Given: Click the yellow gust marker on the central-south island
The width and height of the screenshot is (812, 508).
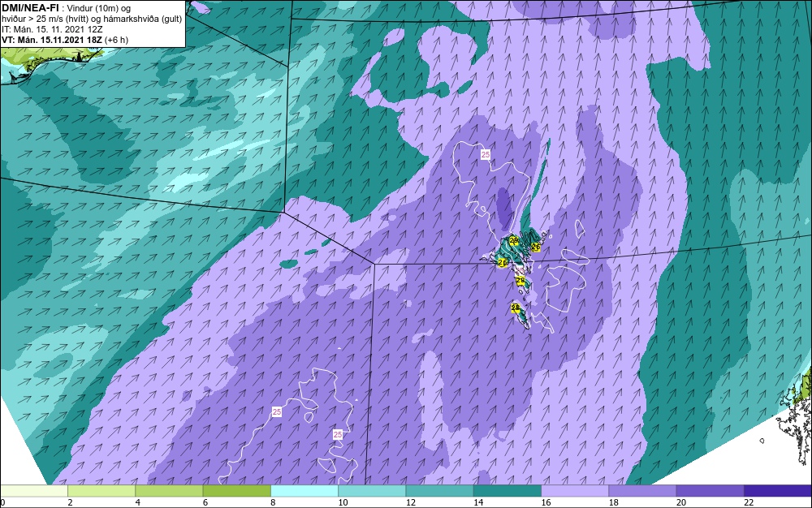Looking at the screenshot, I should pyautogui.click(x=520, y=281).
